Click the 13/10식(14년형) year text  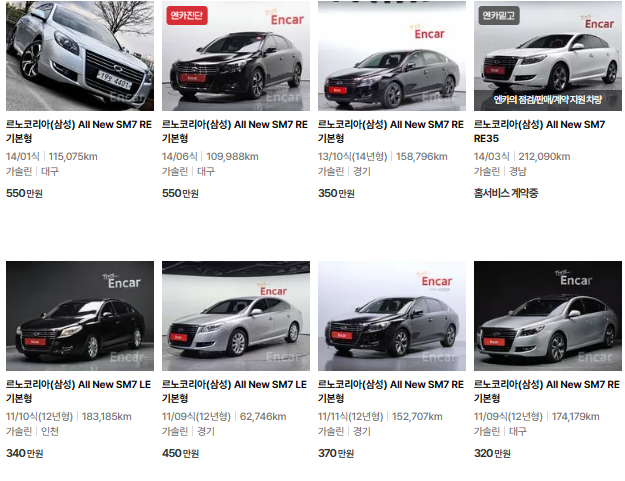tap(353, 157)
